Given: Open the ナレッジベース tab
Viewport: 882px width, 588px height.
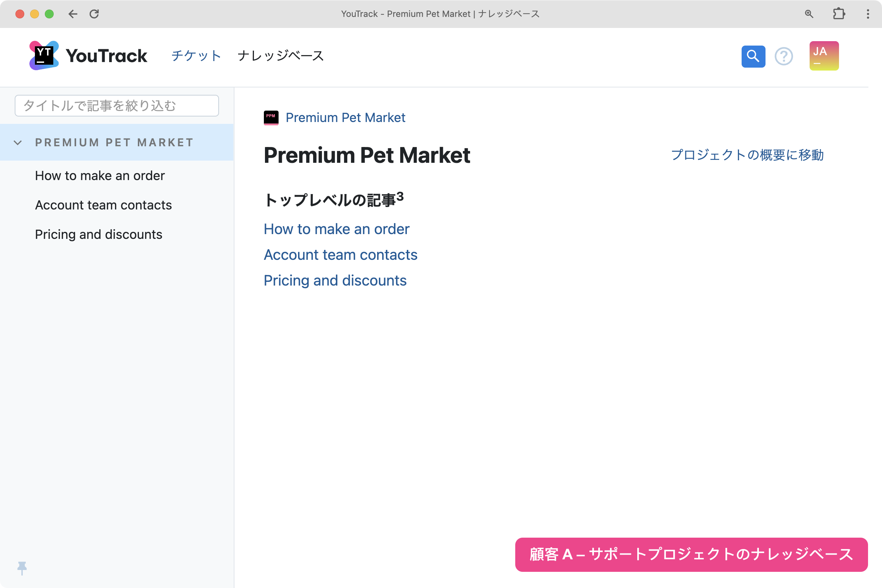Looking at the screenshot, I should point(280,55).
